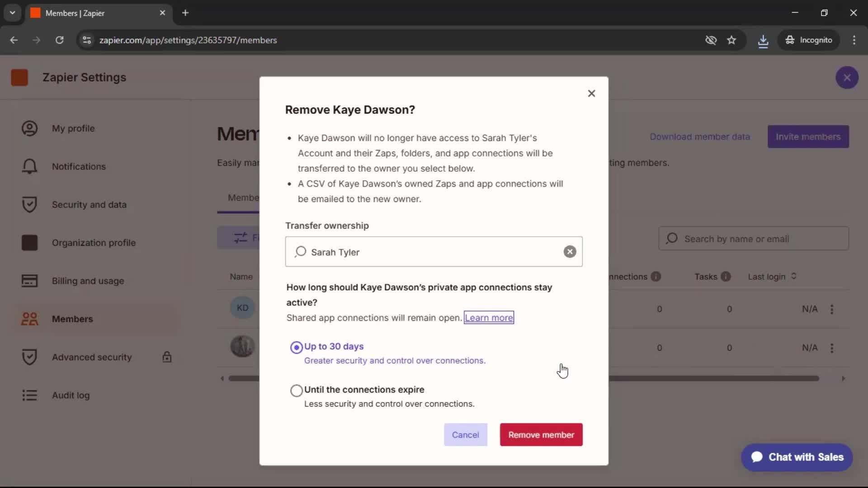Click the tracking protection eye icon
Screen dimensions: 868x488
(x=711, y=40)
